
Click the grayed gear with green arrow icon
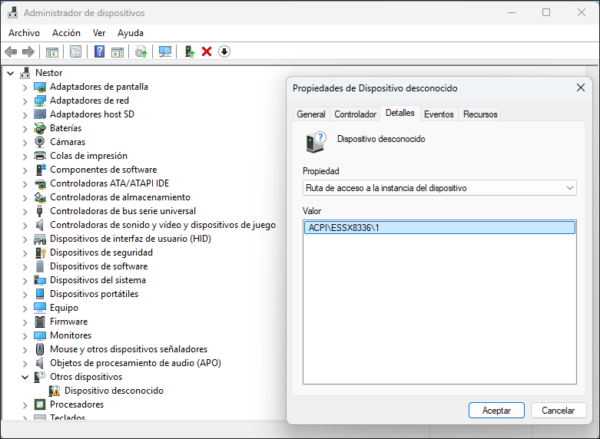click(x=141, y=52)
